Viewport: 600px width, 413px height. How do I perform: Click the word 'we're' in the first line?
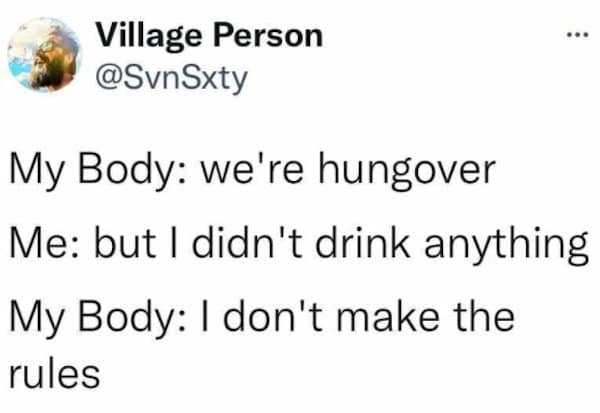[253, 168]
